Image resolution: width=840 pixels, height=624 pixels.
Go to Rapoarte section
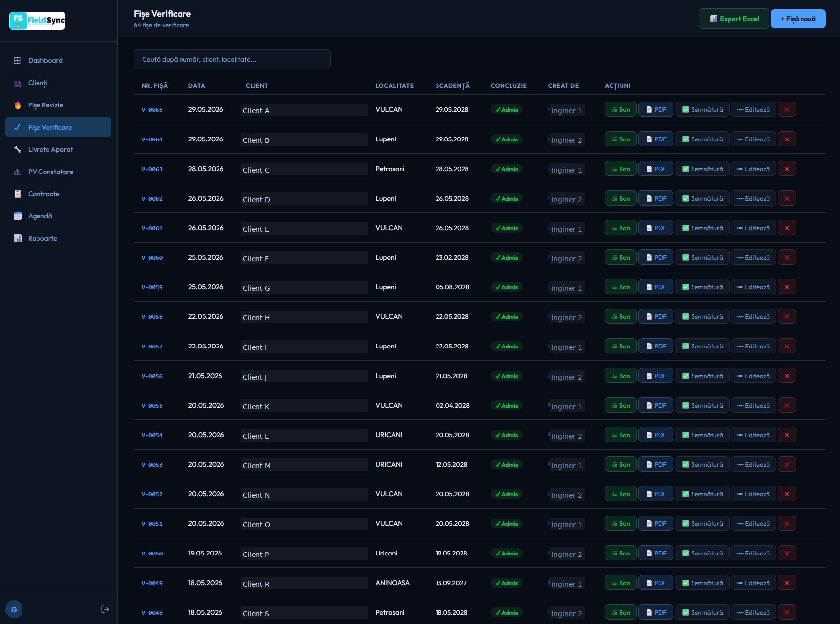58,238
